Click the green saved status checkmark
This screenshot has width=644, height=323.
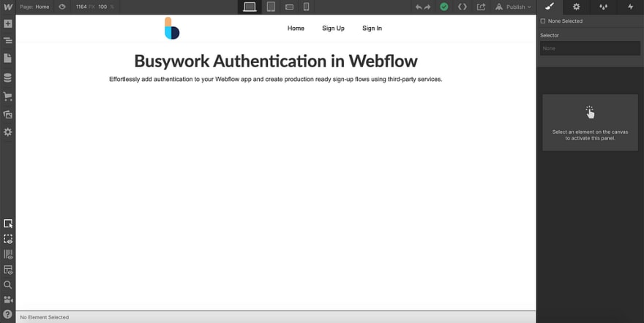click(x=444, y=7)
